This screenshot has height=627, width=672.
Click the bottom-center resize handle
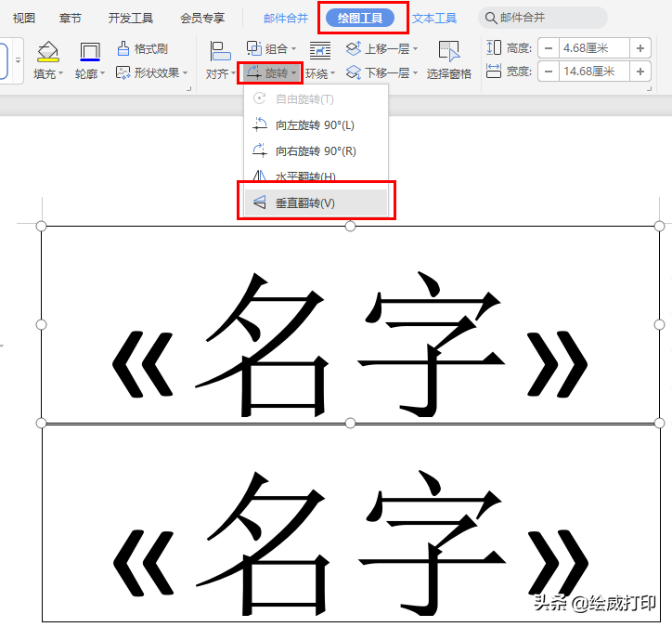coord(350,424)
